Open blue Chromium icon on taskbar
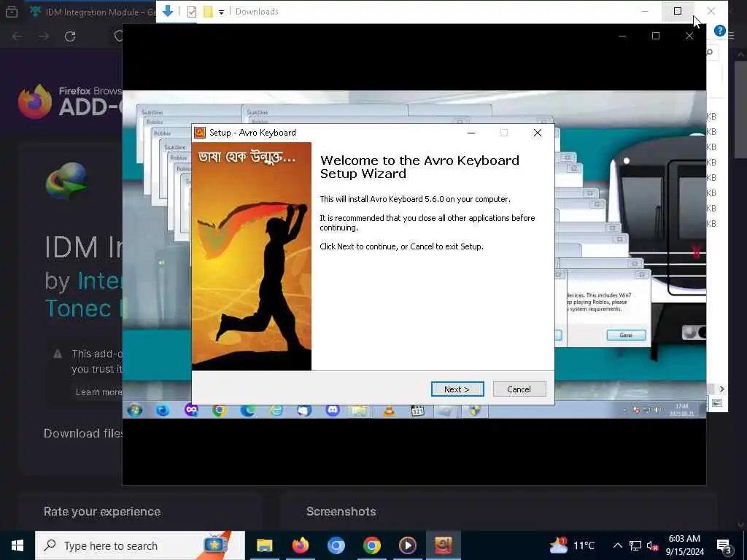 336,545
